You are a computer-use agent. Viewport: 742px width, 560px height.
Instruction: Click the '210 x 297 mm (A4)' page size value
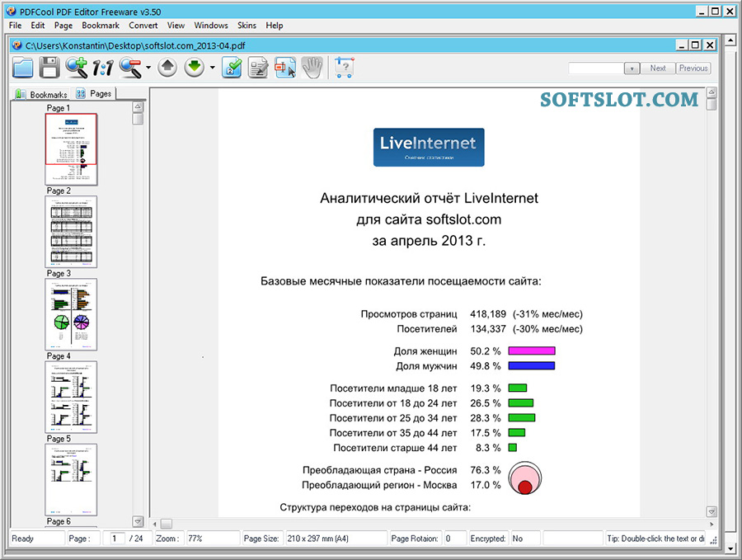click(318, 539)
